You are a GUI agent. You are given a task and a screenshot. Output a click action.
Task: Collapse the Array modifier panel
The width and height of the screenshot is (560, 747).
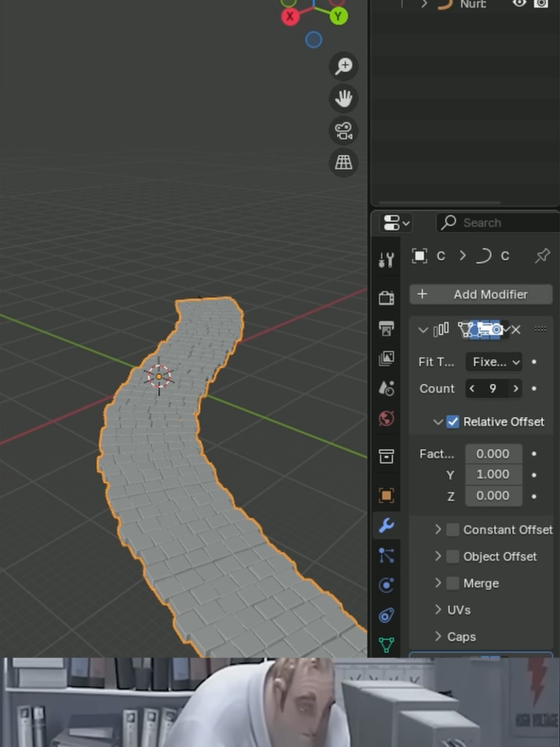(x=423, y=330)
